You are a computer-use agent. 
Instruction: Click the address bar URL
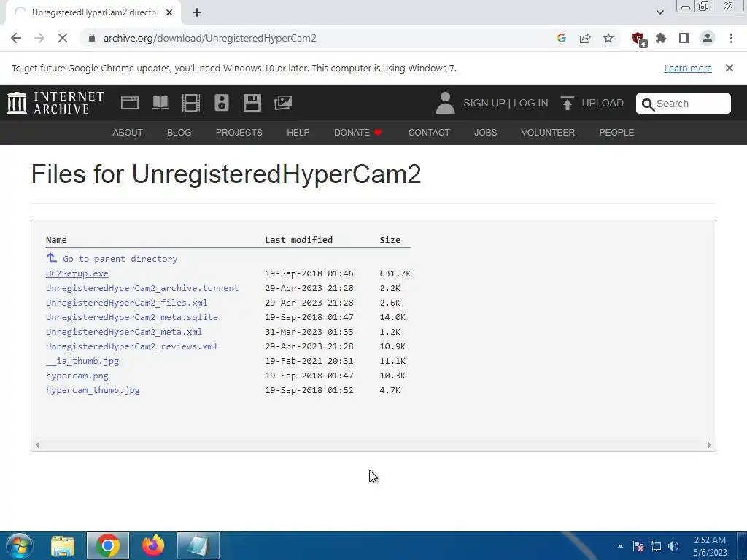tap(209, 38)
